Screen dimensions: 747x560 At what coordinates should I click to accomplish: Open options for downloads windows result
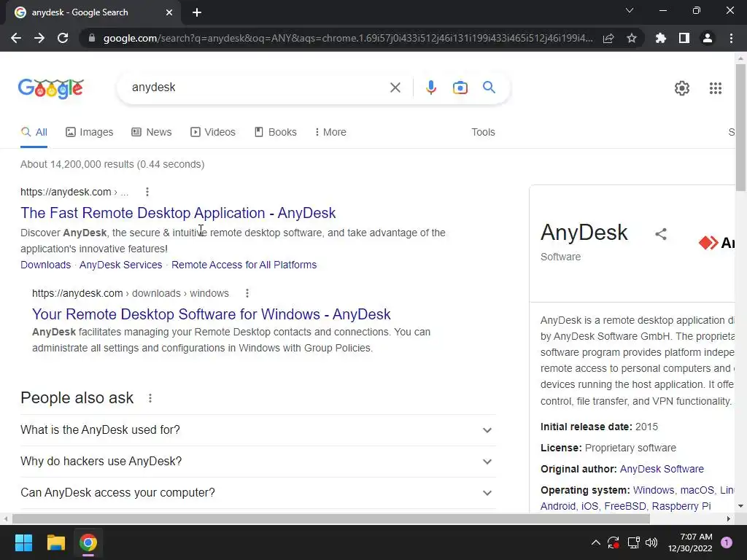247,293
